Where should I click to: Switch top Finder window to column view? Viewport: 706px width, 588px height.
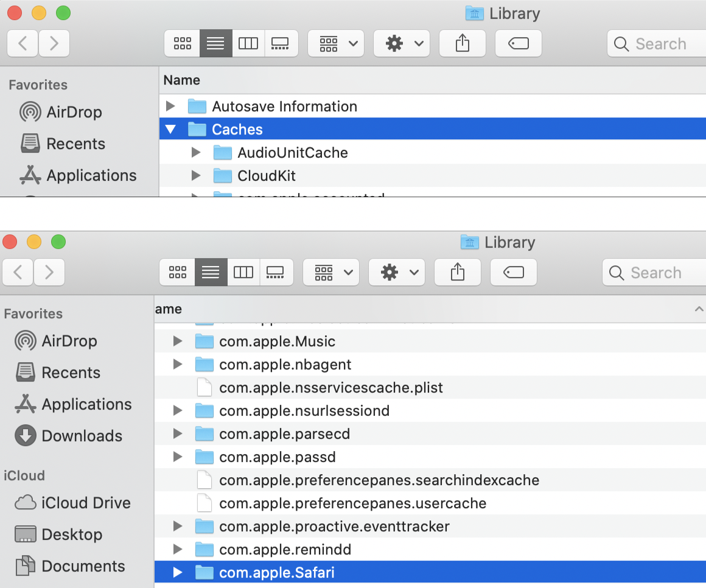pos(248,43)
